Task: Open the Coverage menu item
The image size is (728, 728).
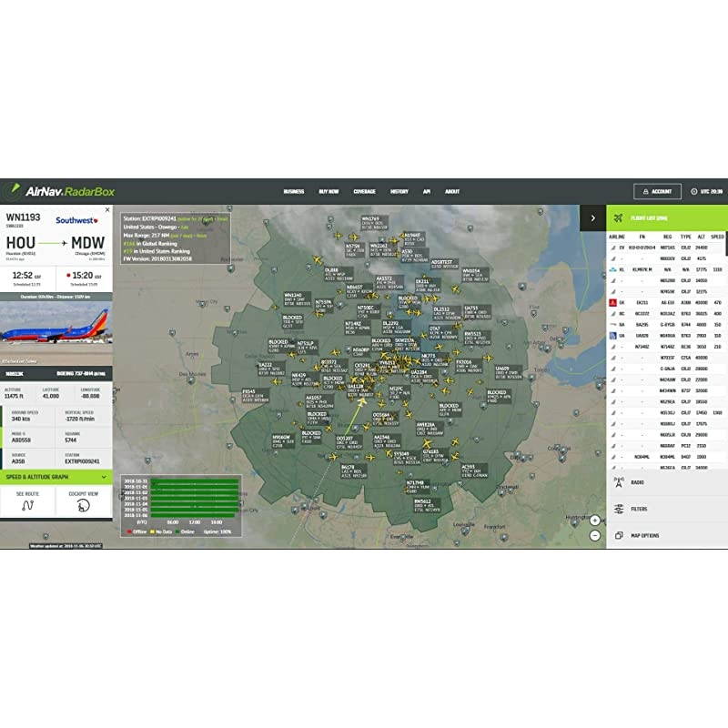Action: point(363,192)
